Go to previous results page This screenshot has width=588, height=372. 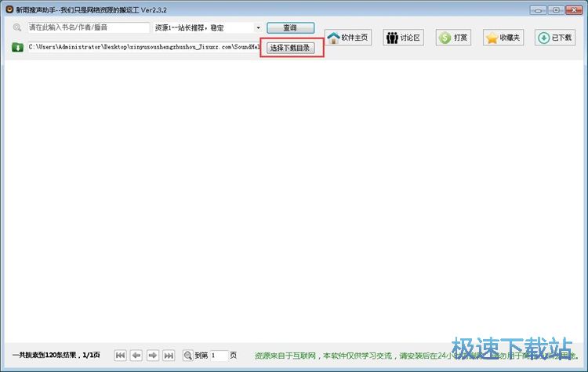tap(136, 355)
